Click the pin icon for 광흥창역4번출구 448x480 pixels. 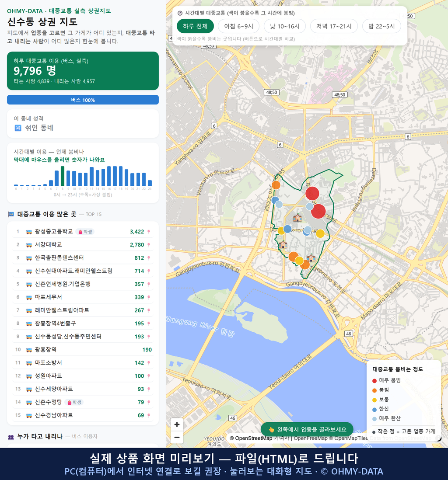[149, 323]
